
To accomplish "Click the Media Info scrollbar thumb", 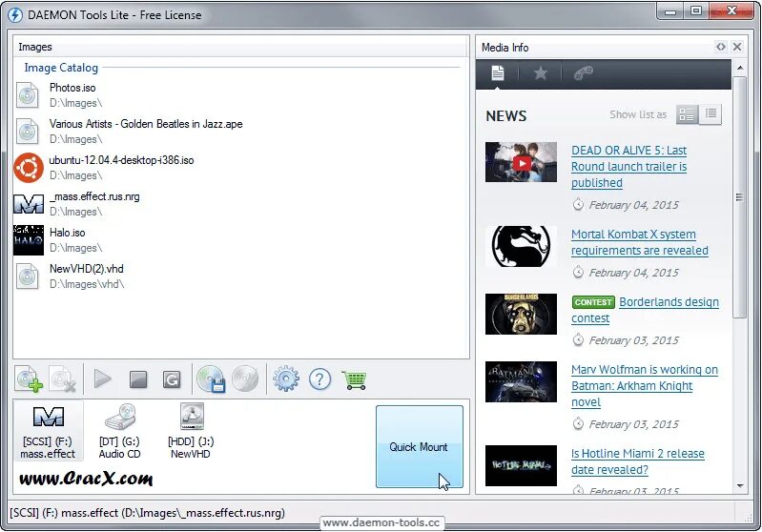I will (x=740, y=197).
